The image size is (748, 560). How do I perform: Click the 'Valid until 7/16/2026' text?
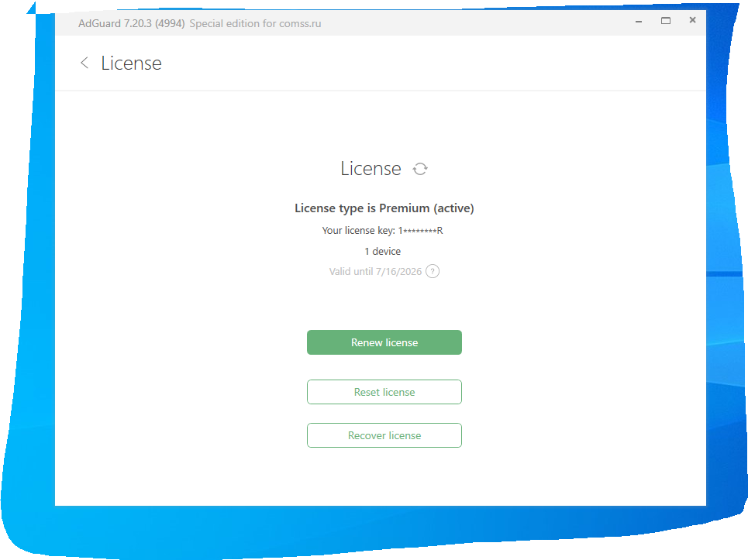[x=375, y=272]
